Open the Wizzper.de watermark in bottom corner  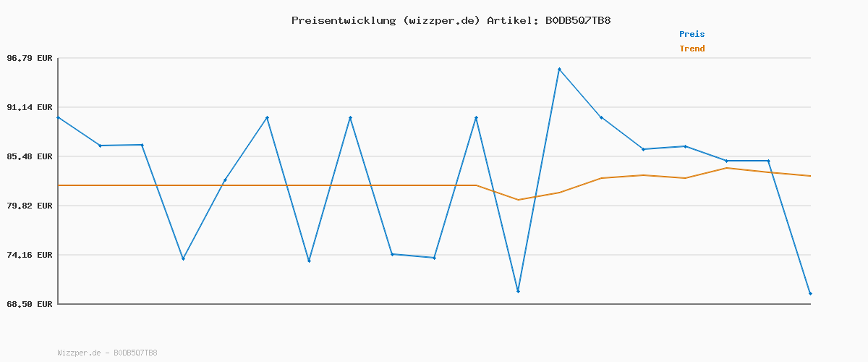(107, 353)
